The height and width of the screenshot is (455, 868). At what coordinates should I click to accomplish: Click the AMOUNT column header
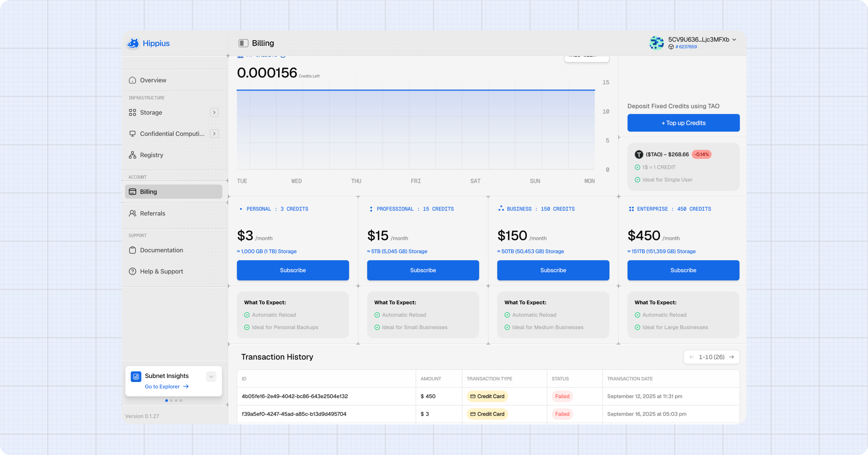pos(431,379)
